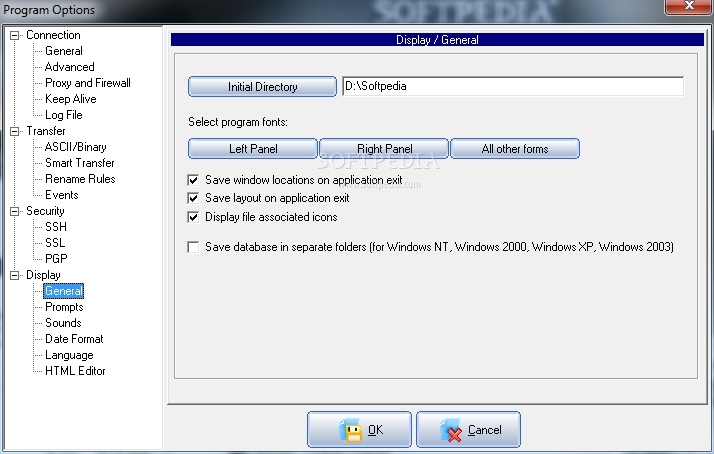Uncheck Save layout on application exit

(193, 198)
